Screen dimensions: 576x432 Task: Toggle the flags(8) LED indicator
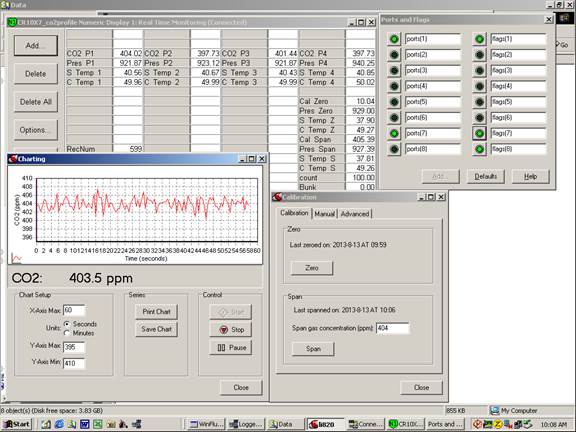pos(479,149)
